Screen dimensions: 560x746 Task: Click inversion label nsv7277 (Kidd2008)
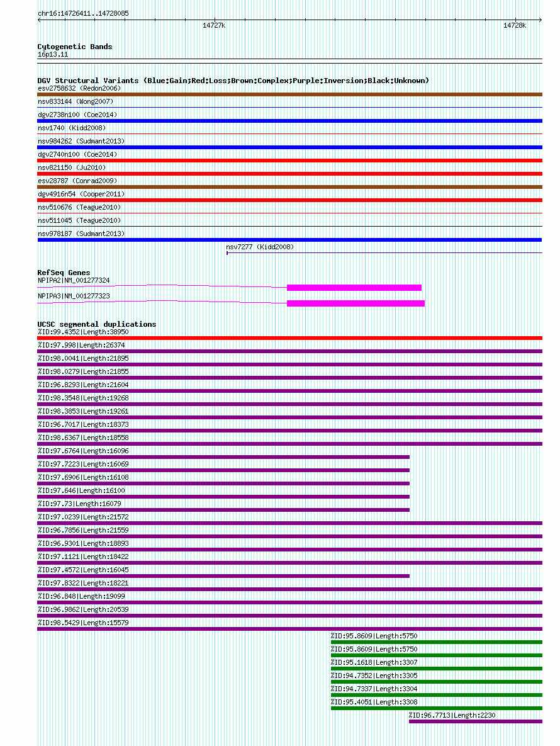[260, 247]
